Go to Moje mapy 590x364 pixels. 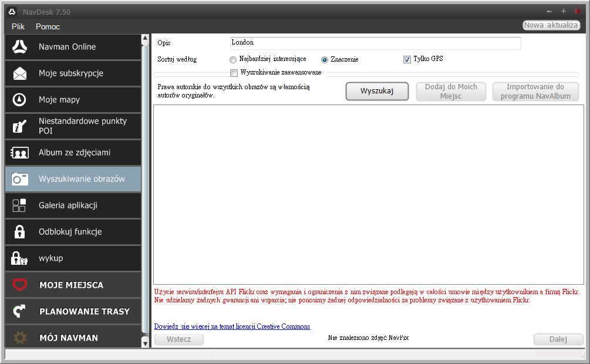click(73, 99)
